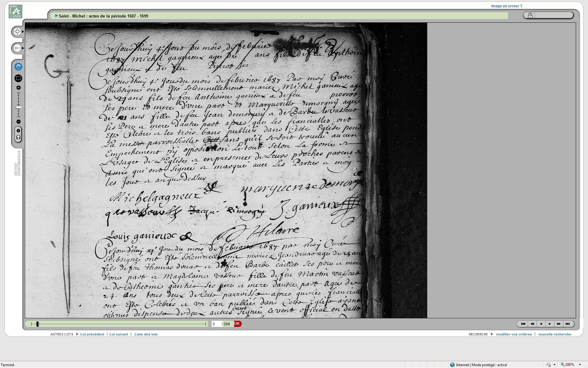Click the plus zoom-in button
The width and height of the screenshot is (588, 368).
click(18, 88)
